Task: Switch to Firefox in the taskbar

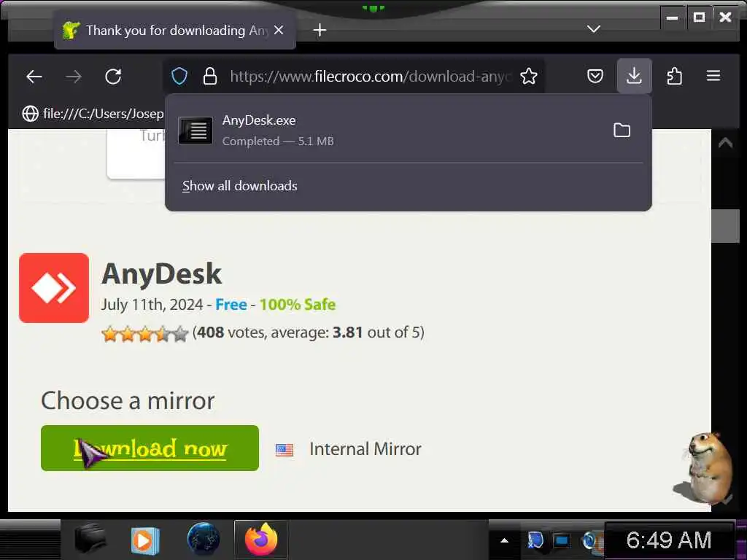Action: pos(261,540)
